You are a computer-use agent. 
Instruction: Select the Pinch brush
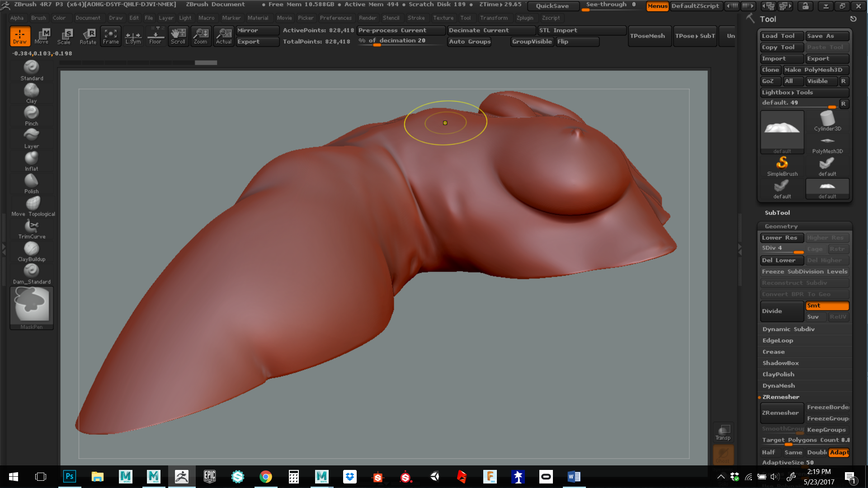[32, 116]
